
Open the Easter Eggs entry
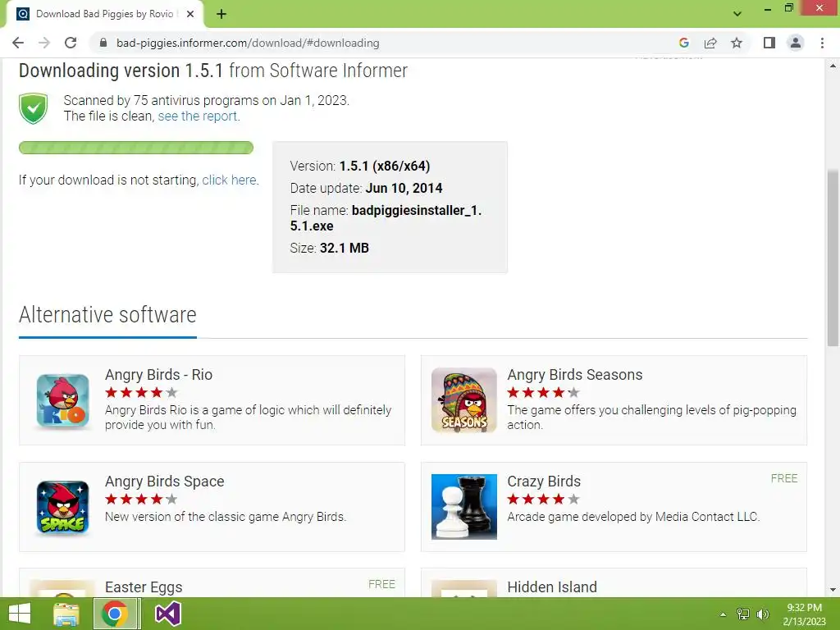point(144,587)
